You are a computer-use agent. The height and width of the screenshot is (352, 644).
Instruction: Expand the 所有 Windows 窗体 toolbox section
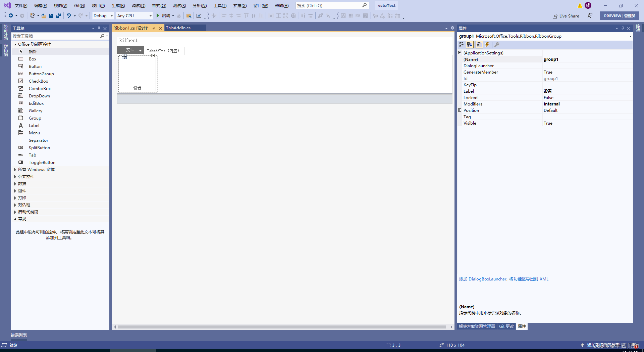click(x=15, y=170)
